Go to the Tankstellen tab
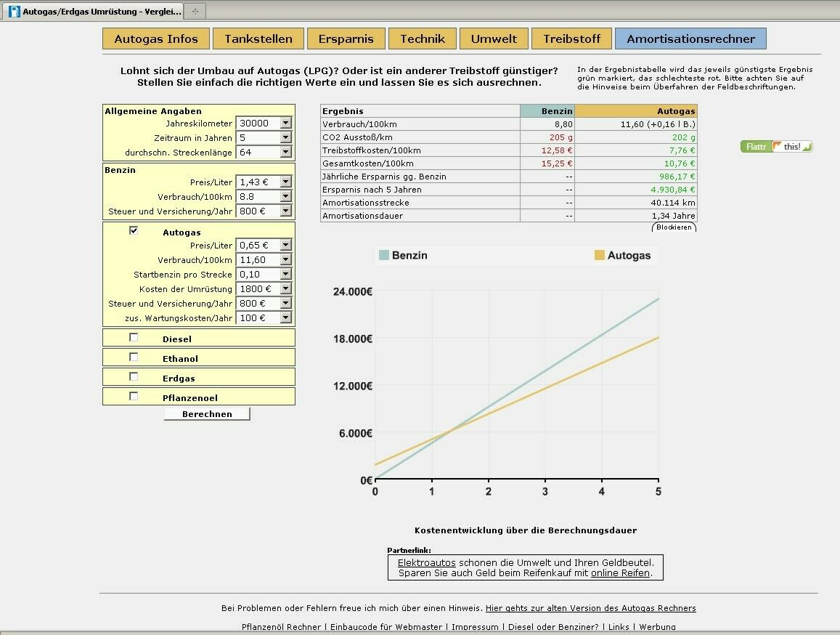This screenshot has height=635, width=840. point(258,39)
